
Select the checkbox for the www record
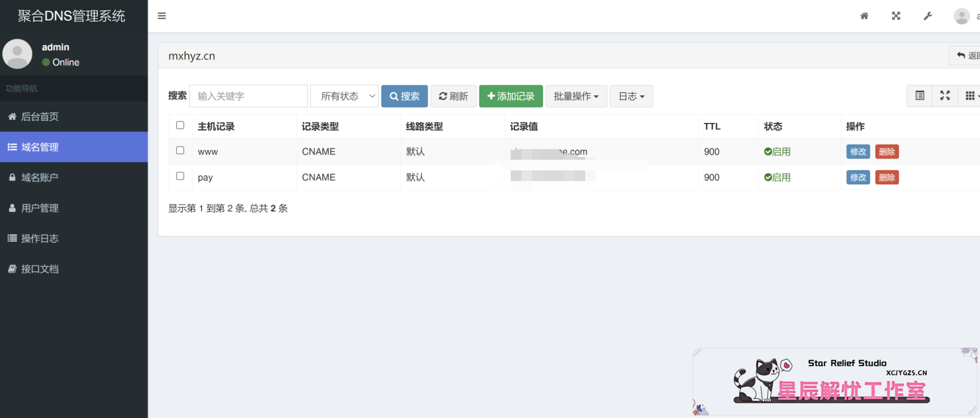click(180, 151)
